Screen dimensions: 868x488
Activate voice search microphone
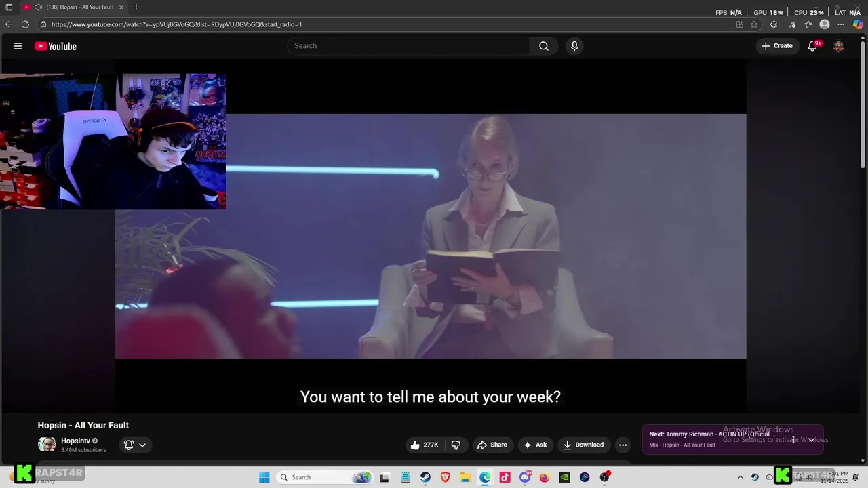574,46
